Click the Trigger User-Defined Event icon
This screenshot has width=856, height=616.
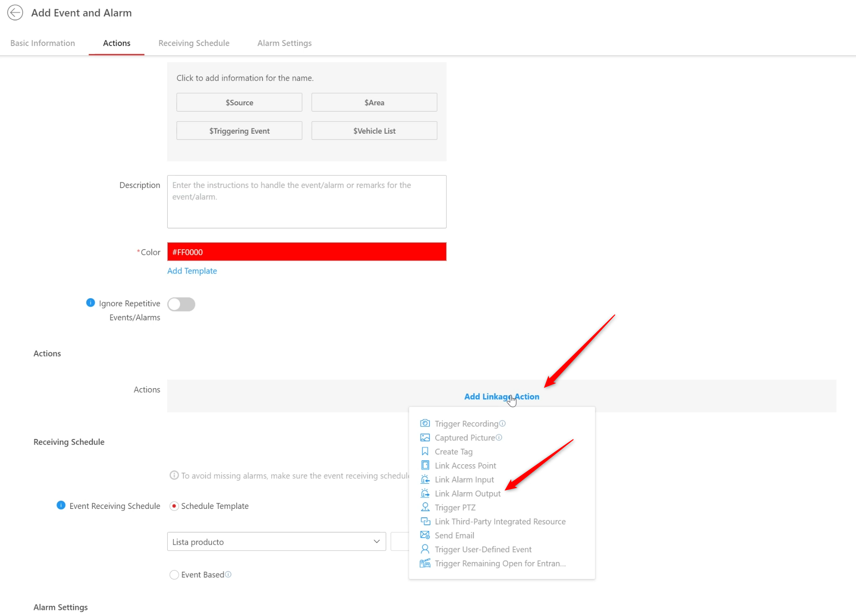tap(425, 549)
